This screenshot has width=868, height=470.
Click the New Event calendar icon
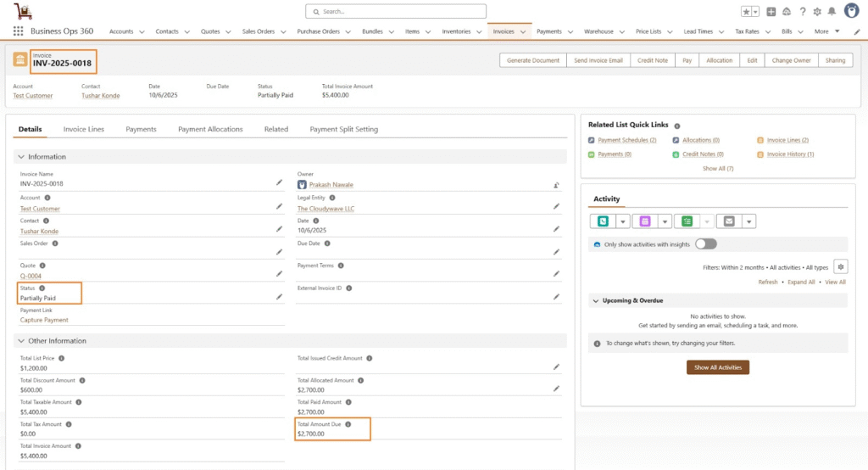pos(644,221)
